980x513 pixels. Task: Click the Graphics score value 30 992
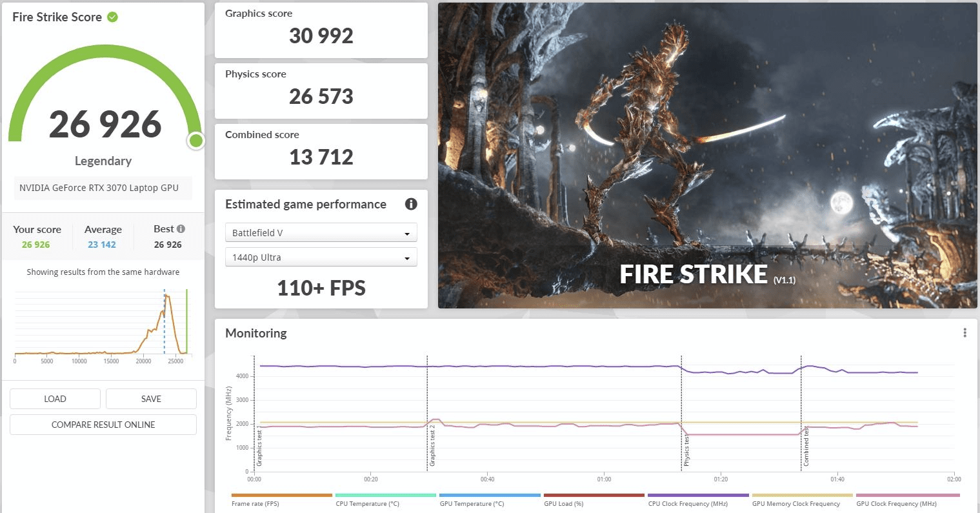[x=321, y=35]
